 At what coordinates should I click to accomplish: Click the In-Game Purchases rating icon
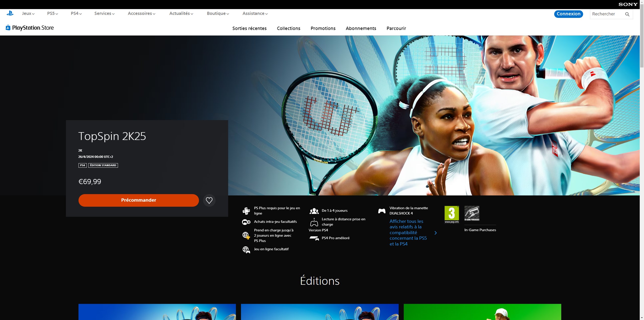[472, 213]
